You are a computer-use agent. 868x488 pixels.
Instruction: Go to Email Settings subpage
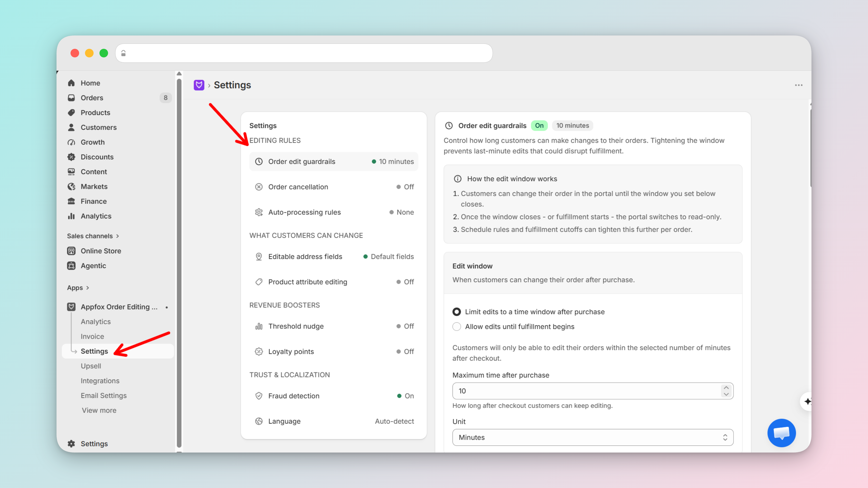pyautogui.click(x=104, y=396)
